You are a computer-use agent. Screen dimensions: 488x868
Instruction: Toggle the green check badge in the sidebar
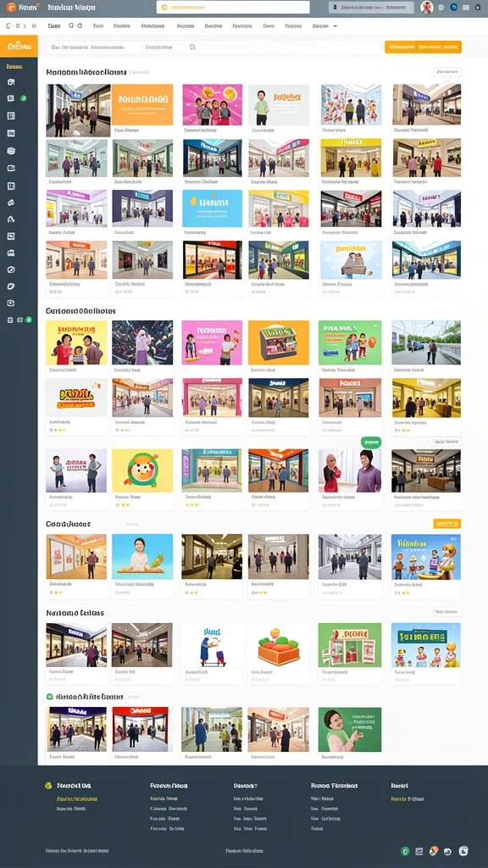(23, 98)
